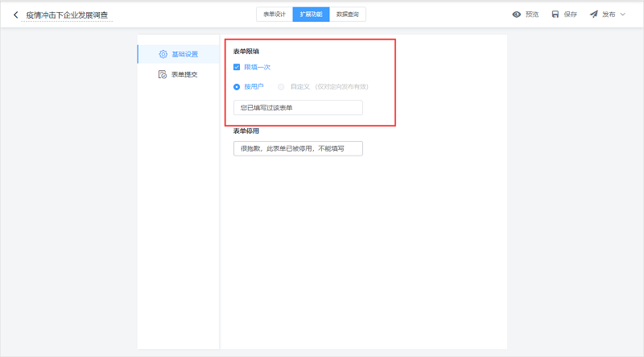Click the 您已填写过该表单 message field
The height and width of the screenshot is (357, 644).
pos(297,108)
